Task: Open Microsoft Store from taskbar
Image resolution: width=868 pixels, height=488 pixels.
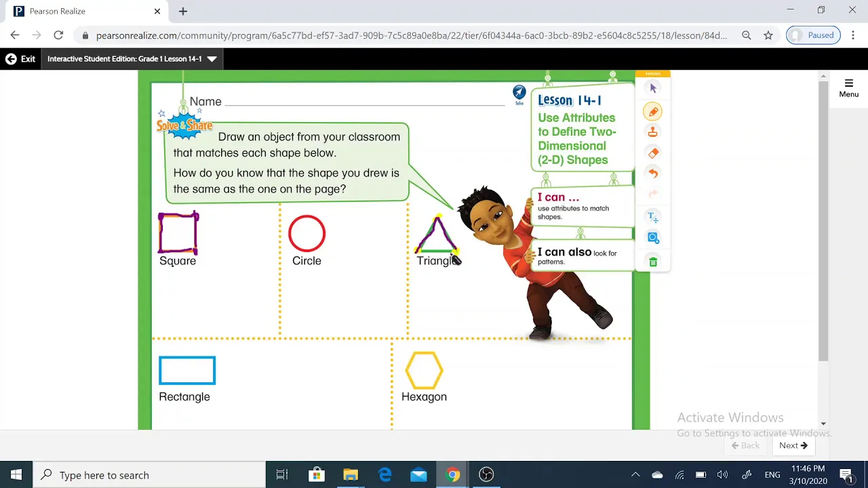Action: tap(317, 475)
